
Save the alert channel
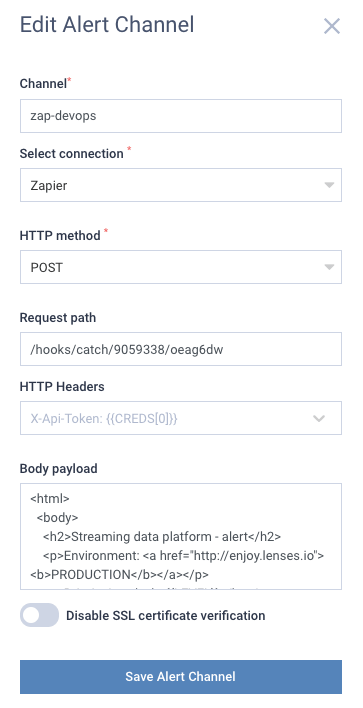(181, 677)
